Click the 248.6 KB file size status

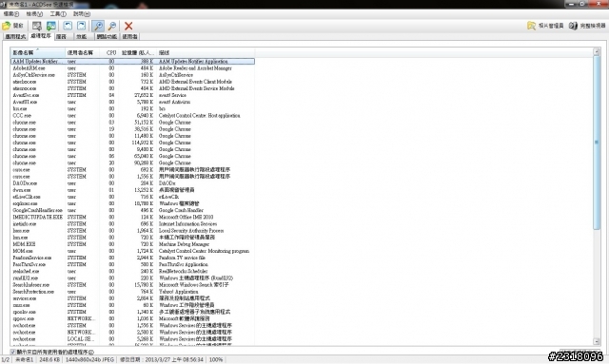(x=49, y=360)
